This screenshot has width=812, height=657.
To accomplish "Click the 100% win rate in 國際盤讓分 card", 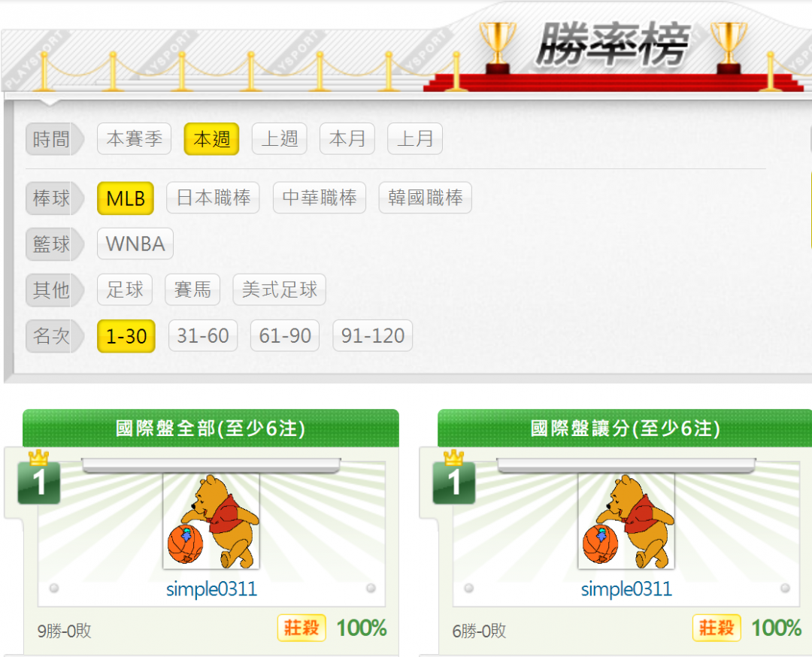I will click(776, 628).
